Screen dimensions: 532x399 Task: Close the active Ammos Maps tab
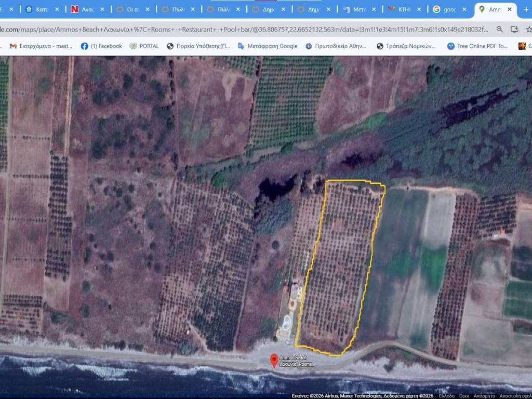(510, 9)
